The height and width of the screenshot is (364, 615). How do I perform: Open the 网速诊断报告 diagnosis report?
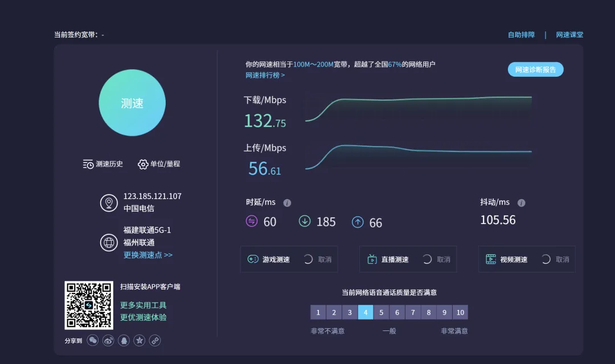535,69
